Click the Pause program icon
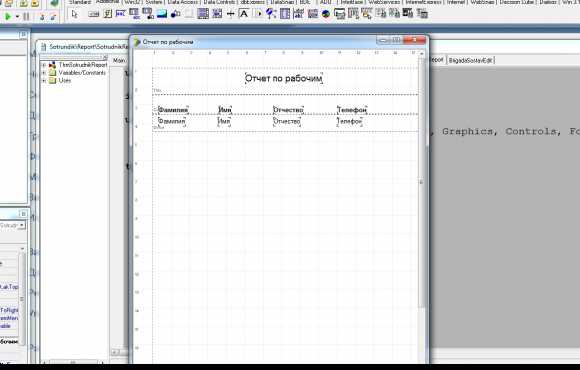The height and width of the screenshot is (370, 580). click(26, 17)
